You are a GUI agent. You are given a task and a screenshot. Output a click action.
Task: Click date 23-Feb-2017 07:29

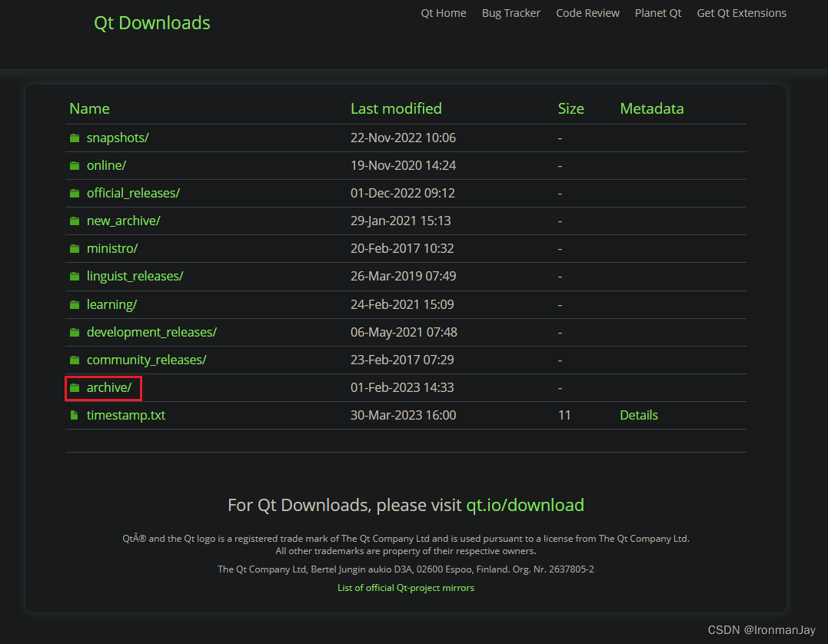402,360
